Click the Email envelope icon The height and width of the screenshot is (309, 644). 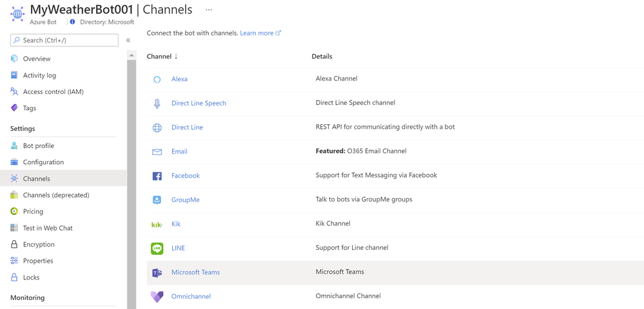[x=157, y=152]
